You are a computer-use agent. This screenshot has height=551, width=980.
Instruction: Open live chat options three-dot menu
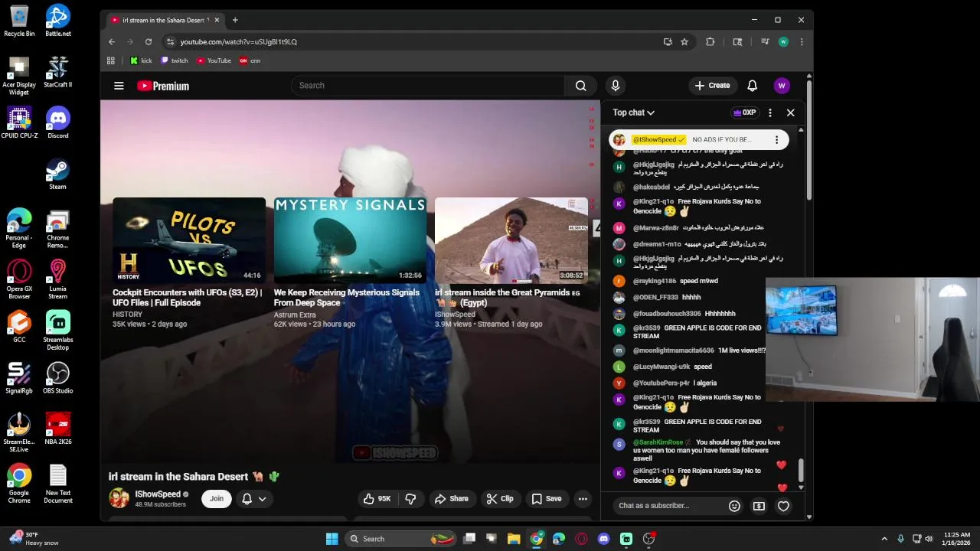point(770,112)
